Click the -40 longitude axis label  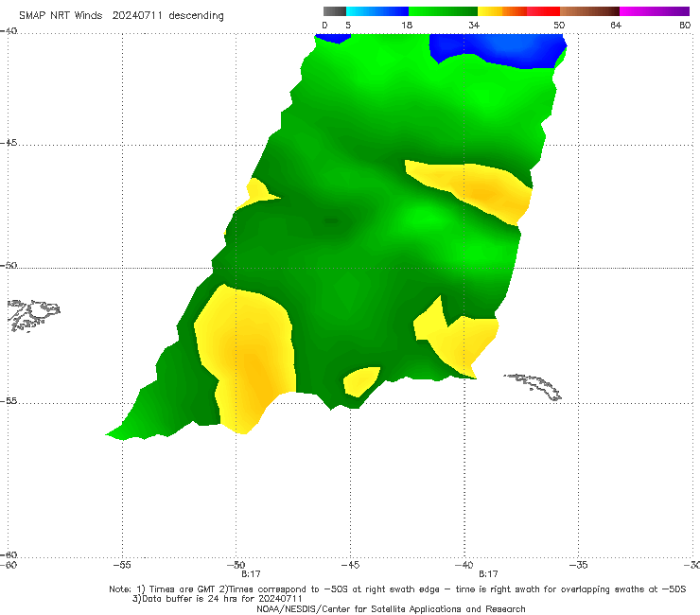[464, 565]
